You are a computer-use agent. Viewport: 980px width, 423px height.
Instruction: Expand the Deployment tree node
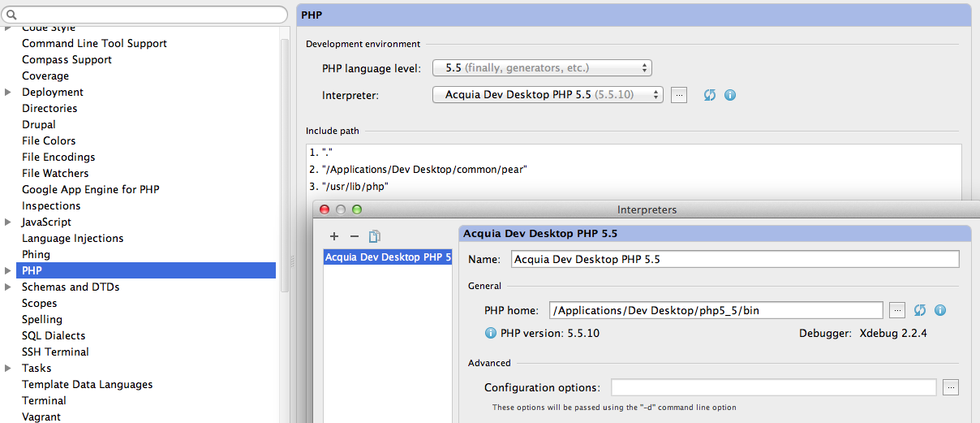click(8, 93)
